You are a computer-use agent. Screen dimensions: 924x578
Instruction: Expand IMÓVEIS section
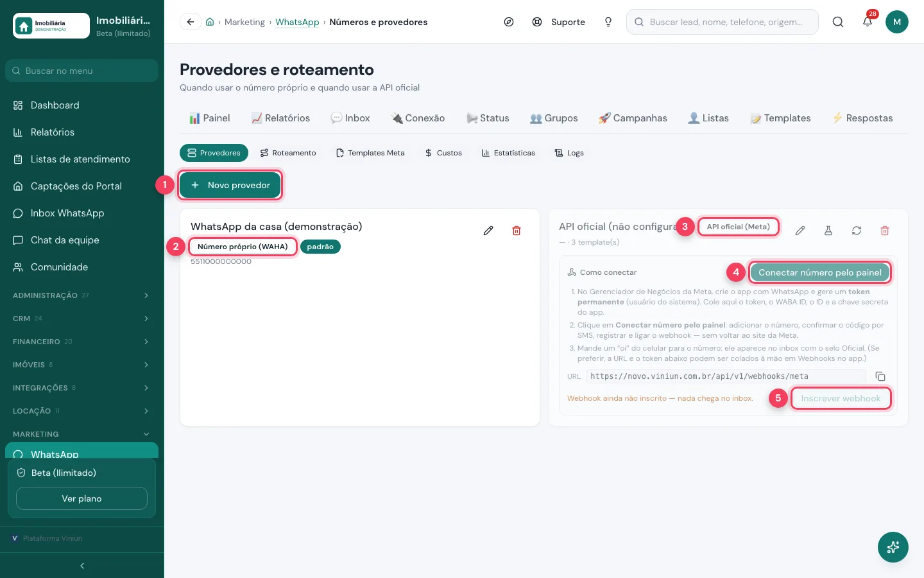pyautogui.click(x=81, y=365)
